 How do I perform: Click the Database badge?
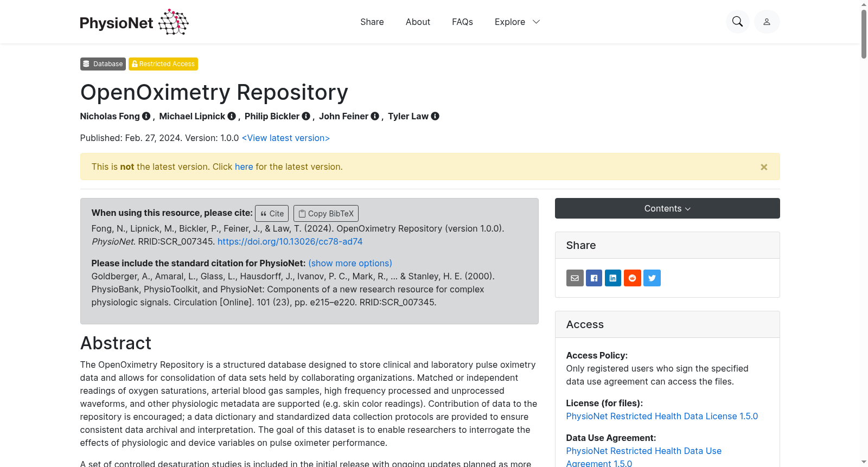pyautogui.click(x=103, y=64)
